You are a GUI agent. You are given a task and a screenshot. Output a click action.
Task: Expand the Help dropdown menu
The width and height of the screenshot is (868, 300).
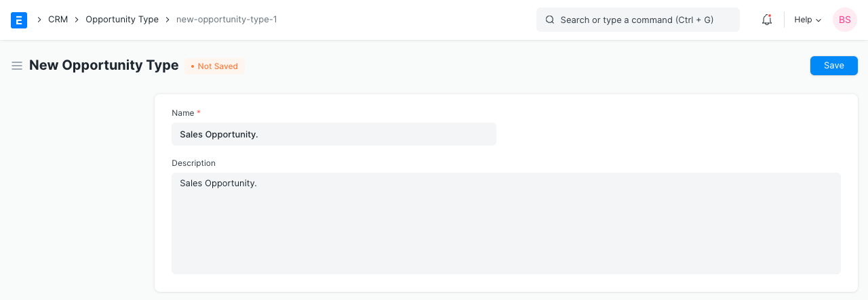(808, 20)
